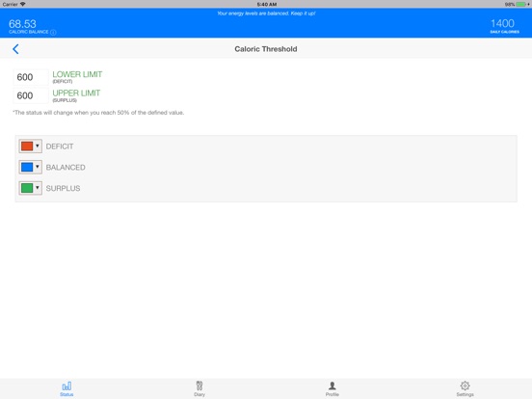Expand the Balanced color dropdown arrow
The width and height of the screenshot is (532, 399).
[38, 167]
